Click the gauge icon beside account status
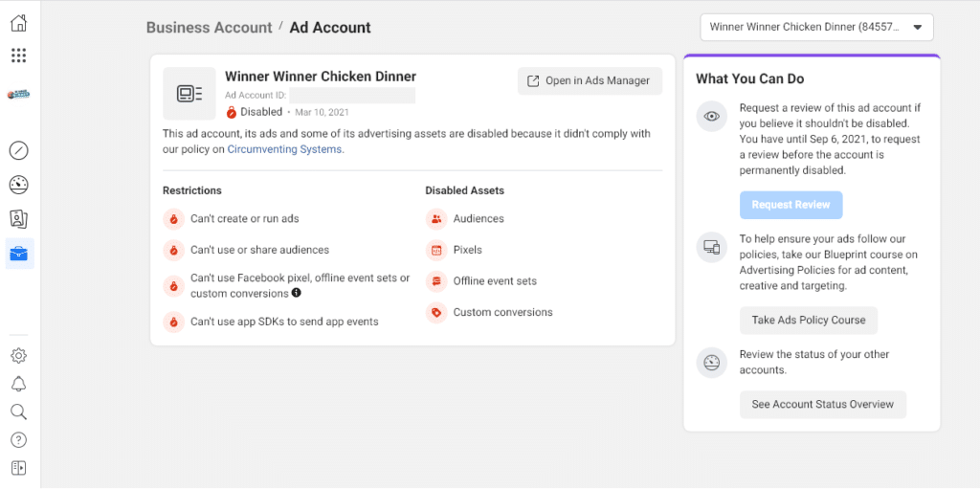Image resolution: width=980 pixels, height=489 pixels. [x=712, y=363]
